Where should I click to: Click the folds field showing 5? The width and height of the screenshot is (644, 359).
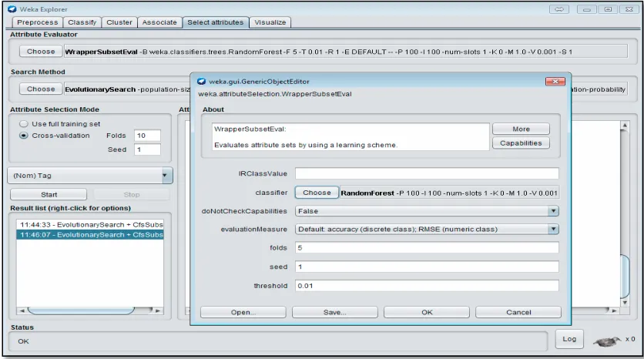click(x=427, y=248)
